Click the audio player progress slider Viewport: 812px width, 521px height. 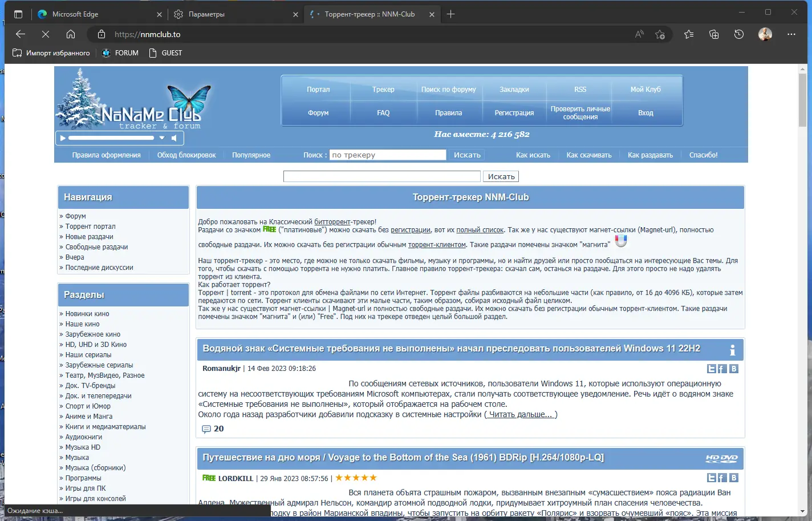click(x=111, y=138)
